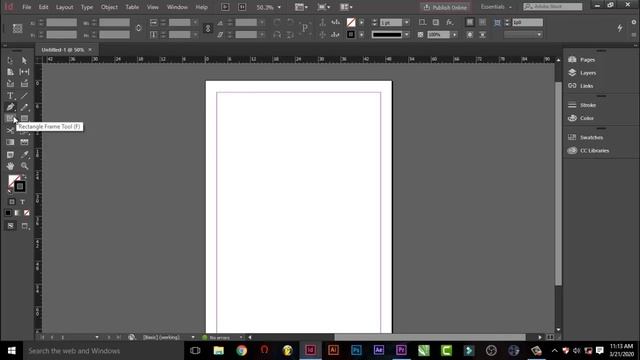640x360 pixels.
Task: Toggle Normal view mode button
Action: (x=11, y=226)
